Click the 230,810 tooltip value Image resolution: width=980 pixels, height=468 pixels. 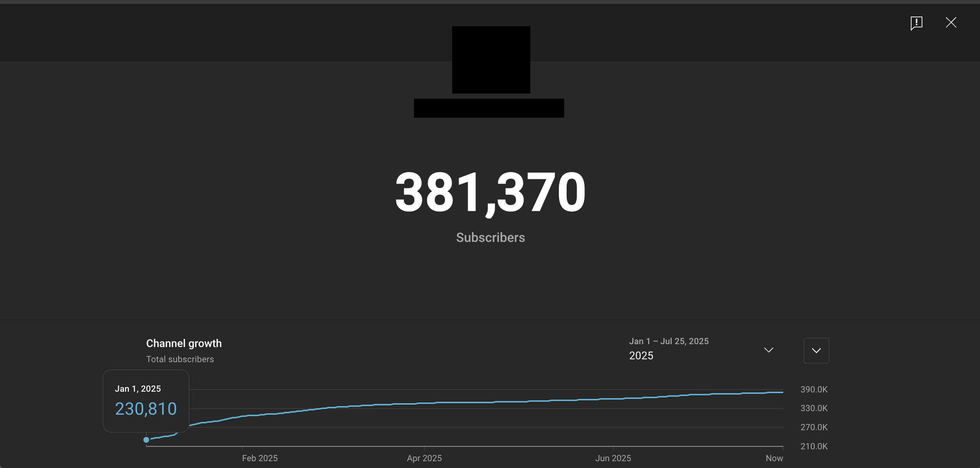tap(146, 409)
